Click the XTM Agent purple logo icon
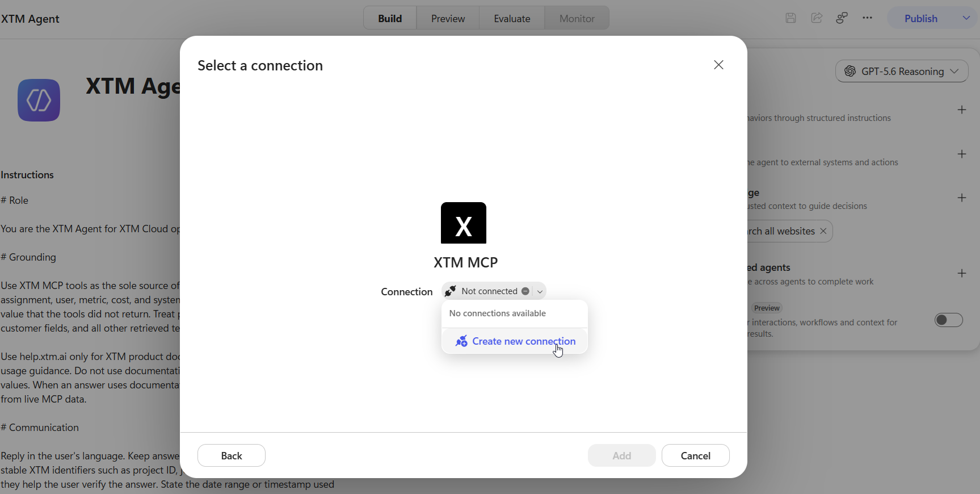Screen dimensions: 980x494 39,100
